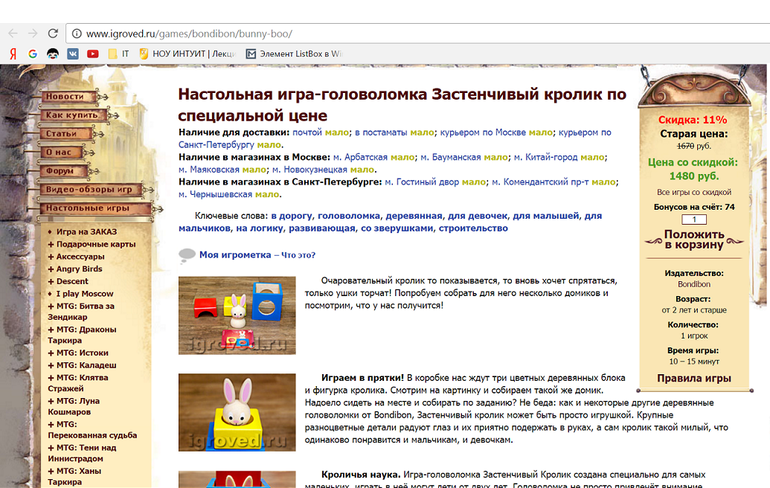The image size is (770, 488).
Task: Click the quantity input field above cart button
Action: point(693,220)
